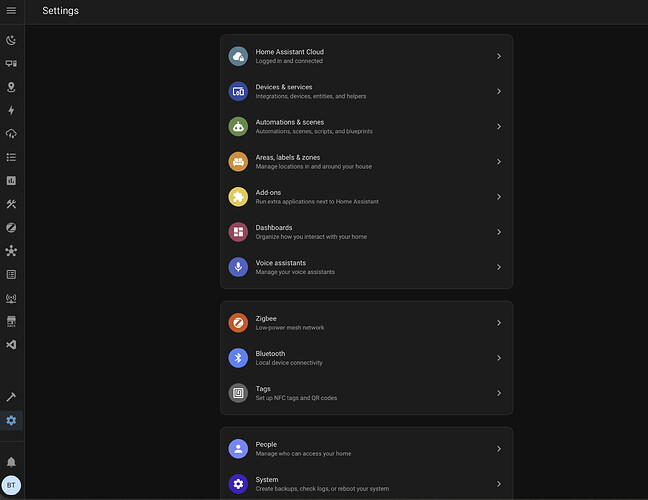Click the Dashboards grid icon

[x=238, y=232]
